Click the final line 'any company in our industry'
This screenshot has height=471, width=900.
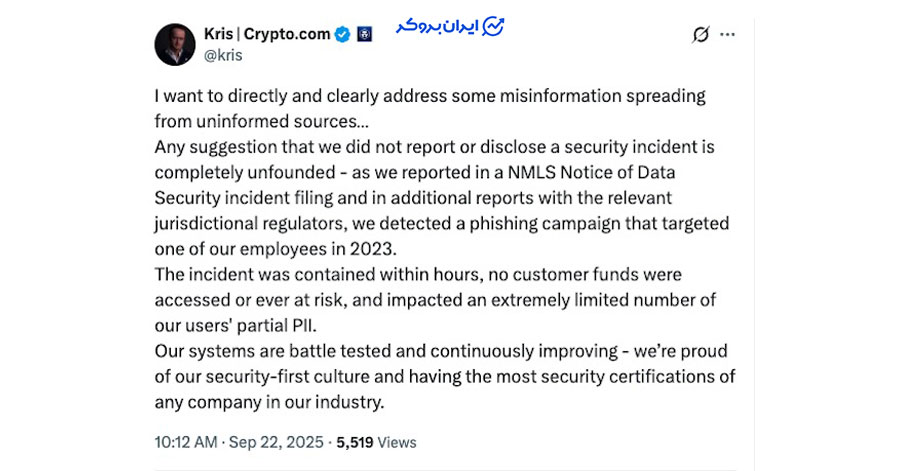(x=269, y=402)
